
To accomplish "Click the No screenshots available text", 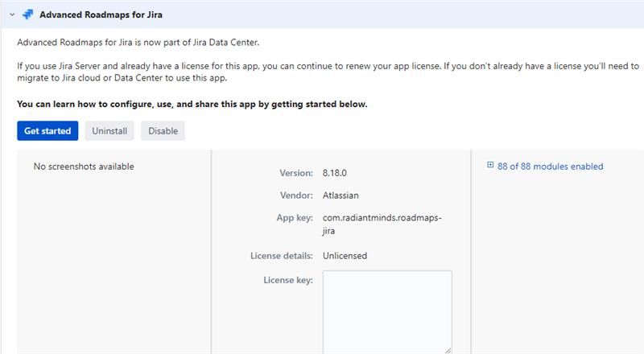I will pos(84,167).
